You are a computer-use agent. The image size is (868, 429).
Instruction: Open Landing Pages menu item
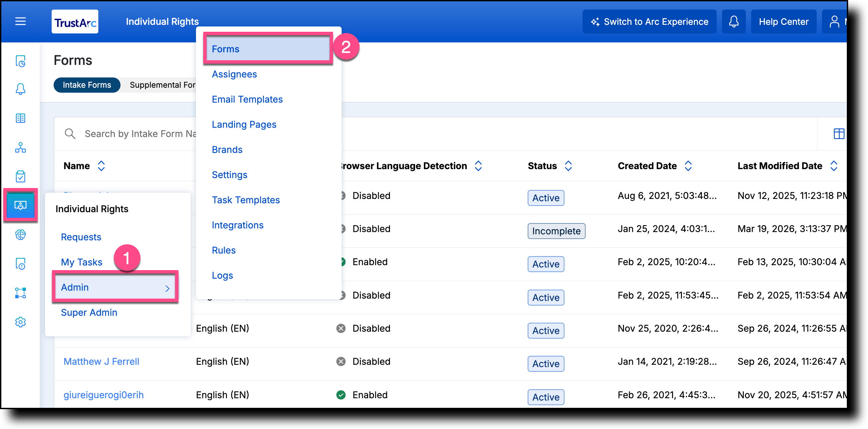[x=244, y=125]
